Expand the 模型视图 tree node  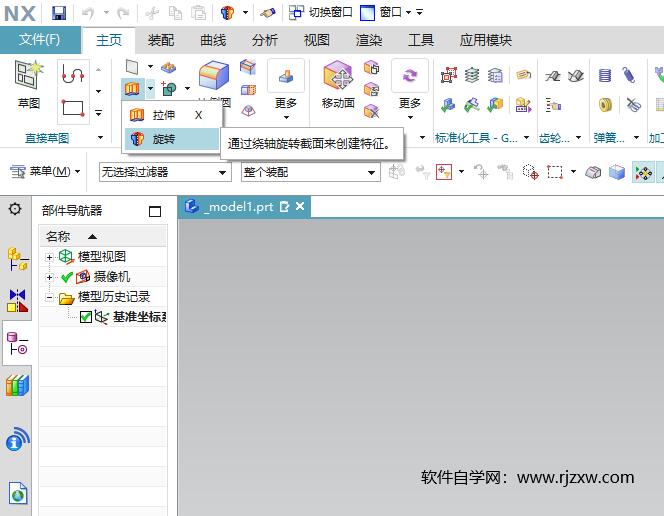tap(49, 257)
